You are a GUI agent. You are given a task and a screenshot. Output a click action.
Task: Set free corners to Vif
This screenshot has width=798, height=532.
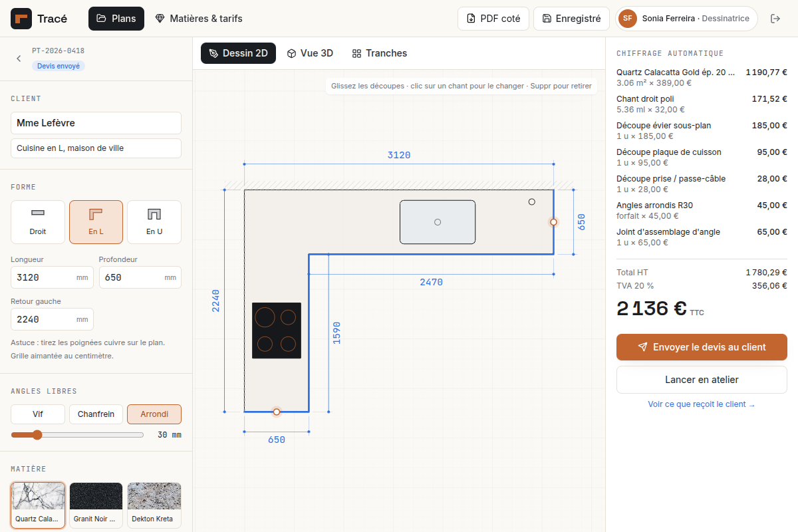coord(38,414)
